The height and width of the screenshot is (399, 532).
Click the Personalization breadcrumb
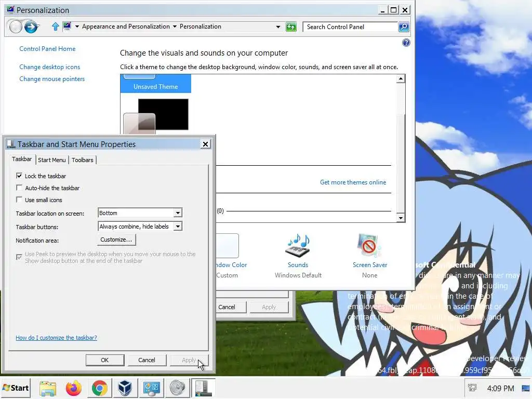pyautogui.click(x=201, y=26)
